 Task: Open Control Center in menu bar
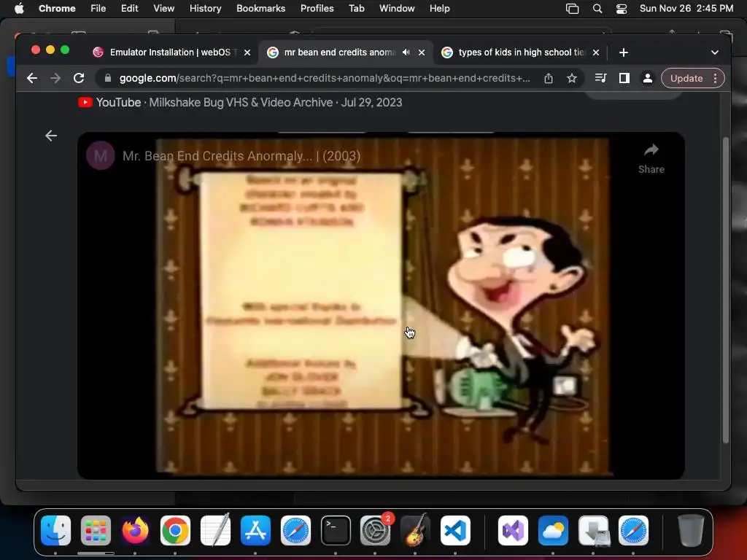[x=622, y=9]
